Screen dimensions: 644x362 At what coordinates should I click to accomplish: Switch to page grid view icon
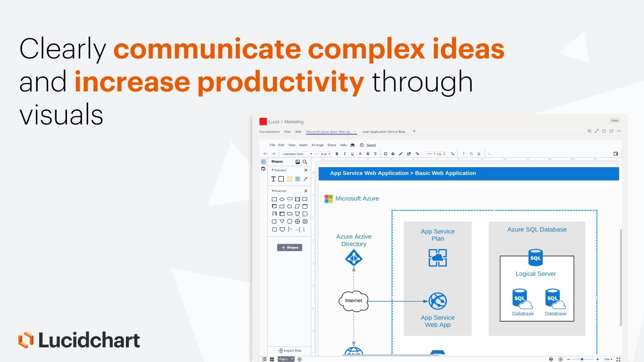tap(272, 359)
